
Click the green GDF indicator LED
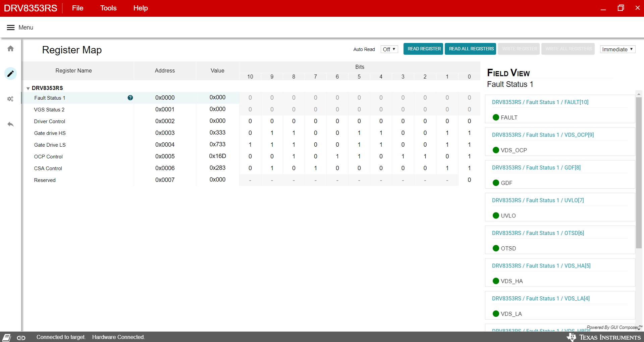coord(496,183)
